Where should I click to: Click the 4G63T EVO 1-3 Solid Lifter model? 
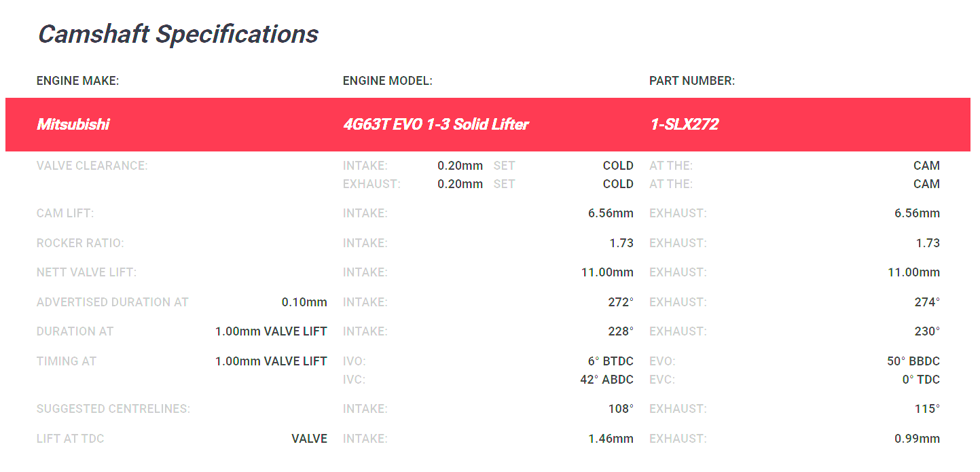(x=435, y=124)
